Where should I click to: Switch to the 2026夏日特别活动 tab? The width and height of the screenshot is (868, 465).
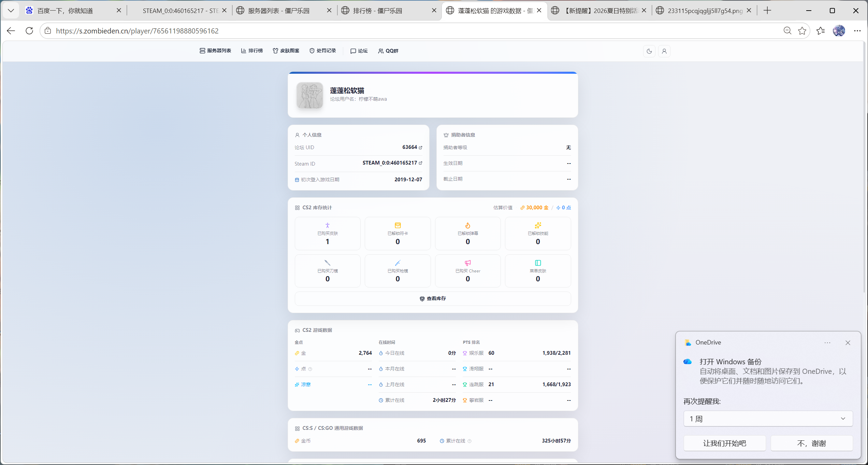pyautogui.click(x=599, y=11)
